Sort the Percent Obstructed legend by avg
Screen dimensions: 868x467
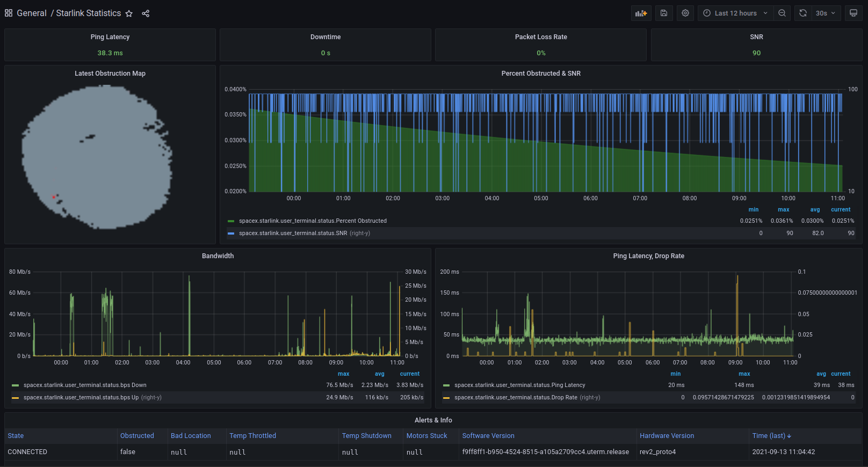point(815,210)
